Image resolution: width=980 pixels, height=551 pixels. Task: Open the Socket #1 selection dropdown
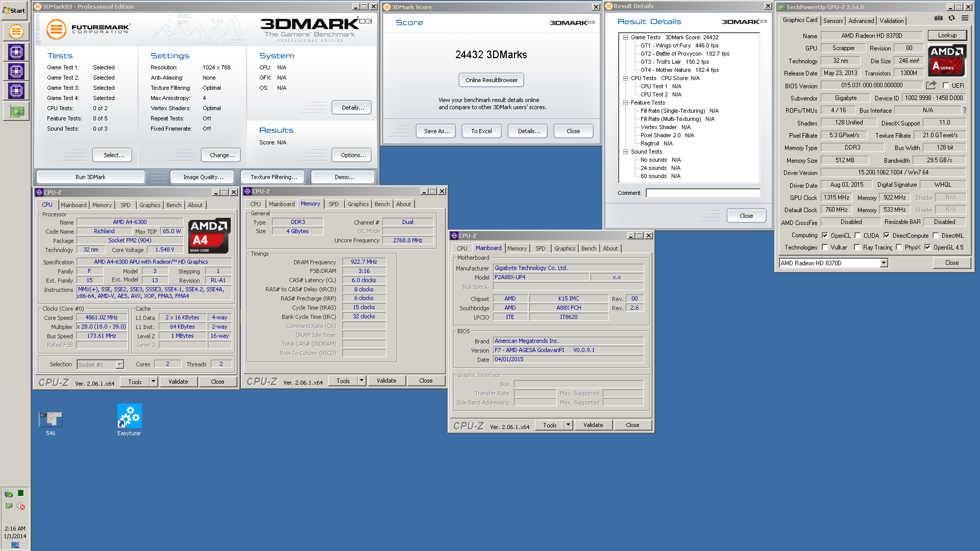click(119, 364)
